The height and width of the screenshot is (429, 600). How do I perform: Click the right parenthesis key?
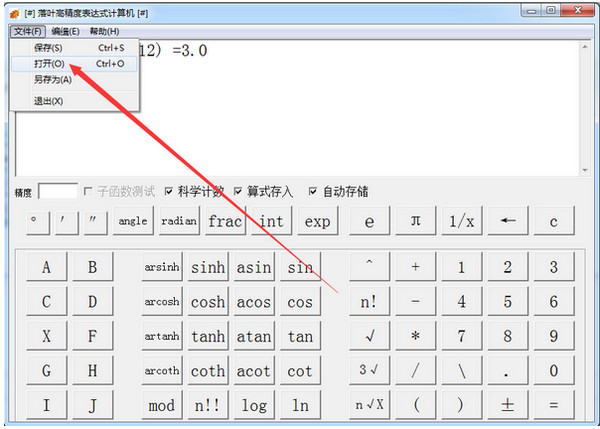click(461, 405)
